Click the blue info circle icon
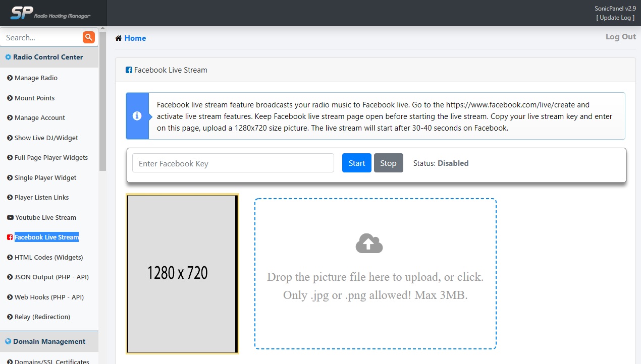Screen dimensions: 641x364 pos(137,116)
